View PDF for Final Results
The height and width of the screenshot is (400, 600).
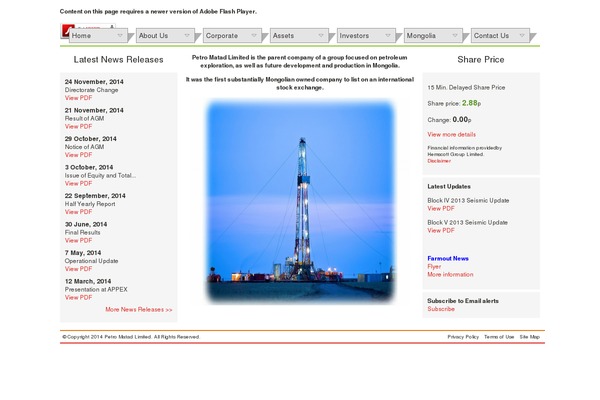(78, 240)
